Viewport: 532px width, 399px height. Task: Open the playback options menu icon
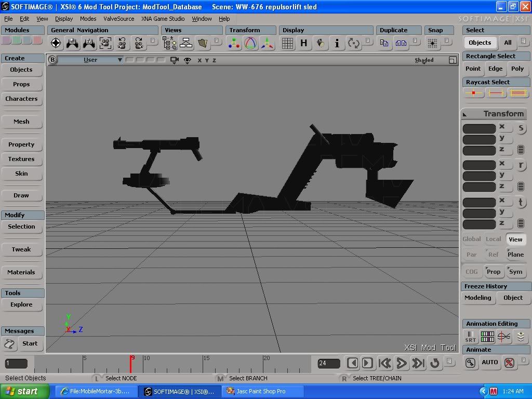tap(449, 361)
